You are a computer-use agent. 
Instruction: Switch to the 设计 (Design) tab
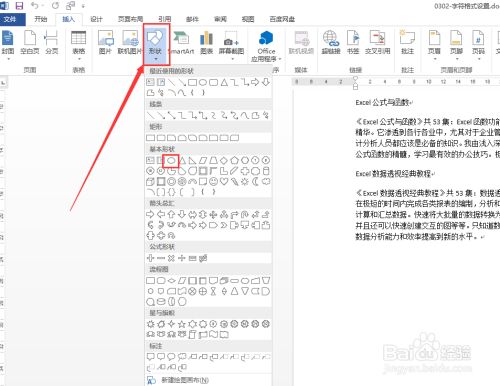pyautogui.click(x=96, y=19)
